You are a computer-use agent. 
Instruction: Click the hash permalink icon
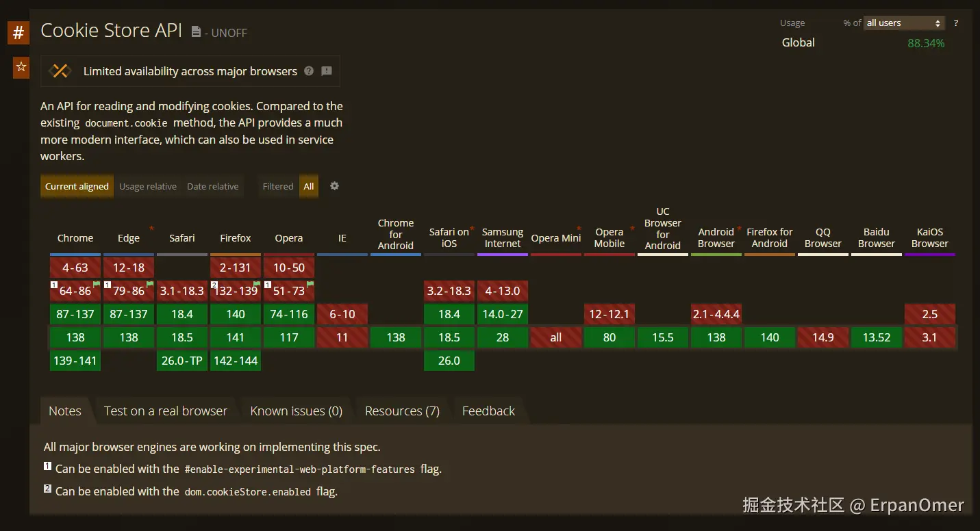tap(18, 32)
